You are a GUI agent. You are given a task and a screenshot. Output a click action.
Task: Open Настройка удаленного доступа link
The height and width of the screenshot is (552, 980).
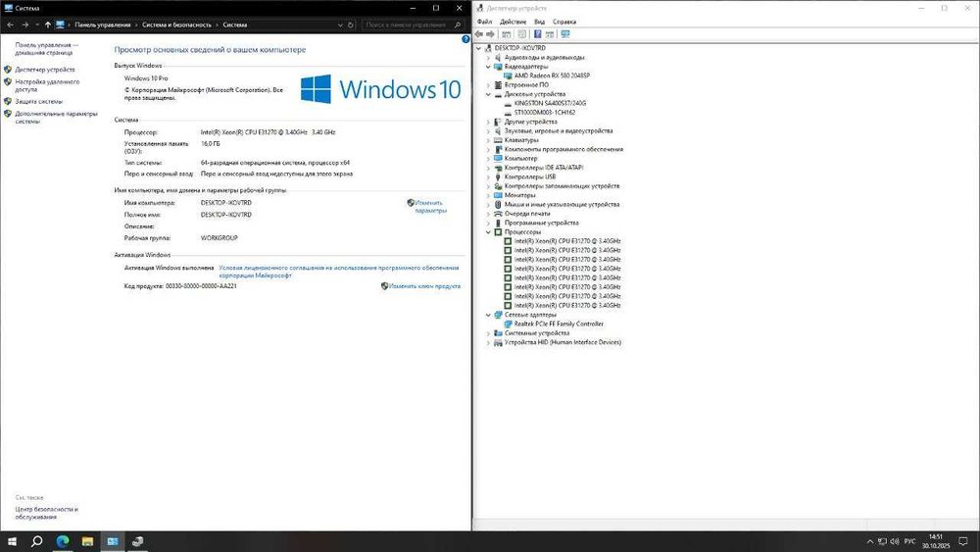pyautogui.click(x=47, y=85)
